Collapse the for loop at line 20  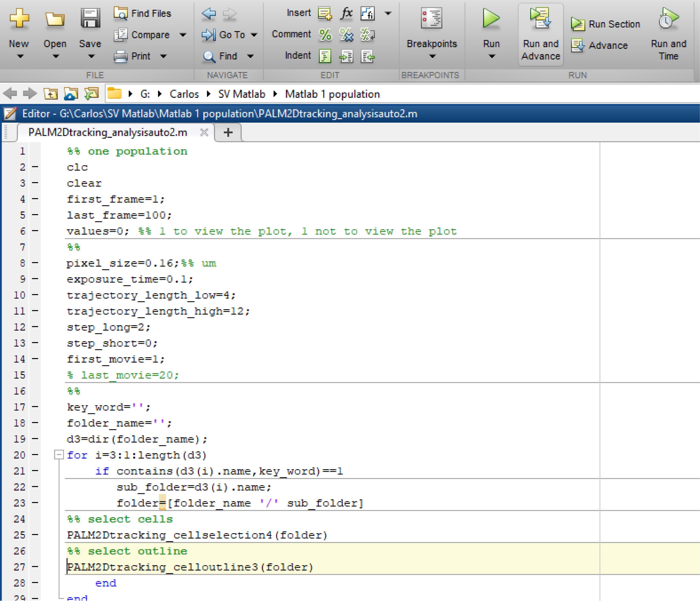click(x=59, y=455)
